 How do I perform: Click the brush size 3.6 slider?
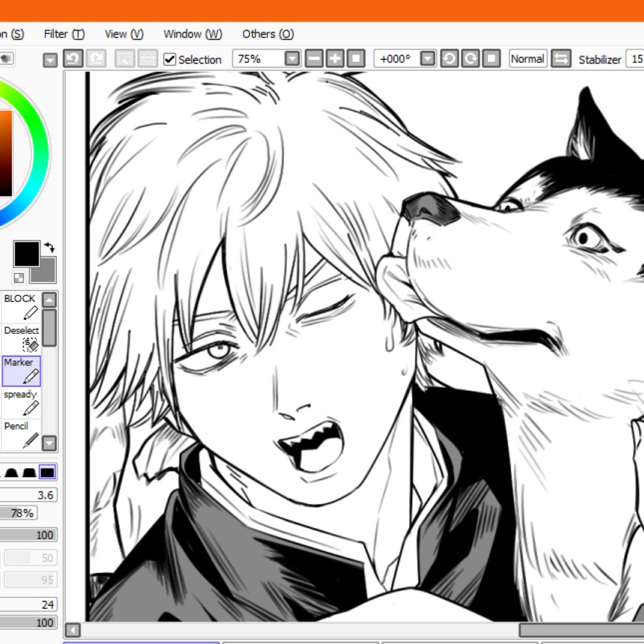coord(29,495)
